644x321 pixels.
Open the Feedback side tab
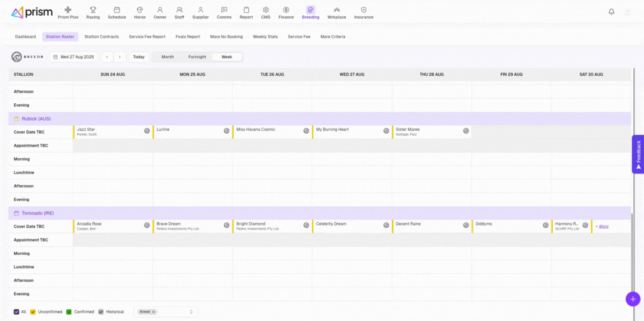[x=638, y=154]
